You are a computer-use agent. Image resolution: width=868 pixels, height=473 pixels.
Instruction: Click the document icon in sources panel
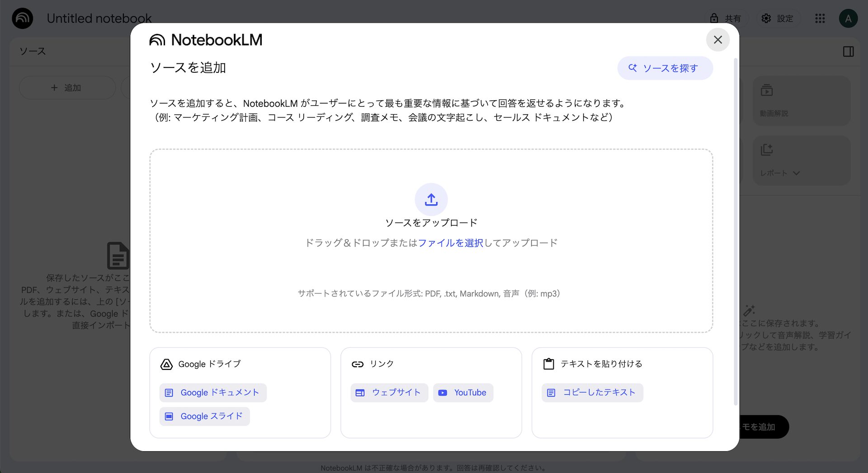point(118,255)
